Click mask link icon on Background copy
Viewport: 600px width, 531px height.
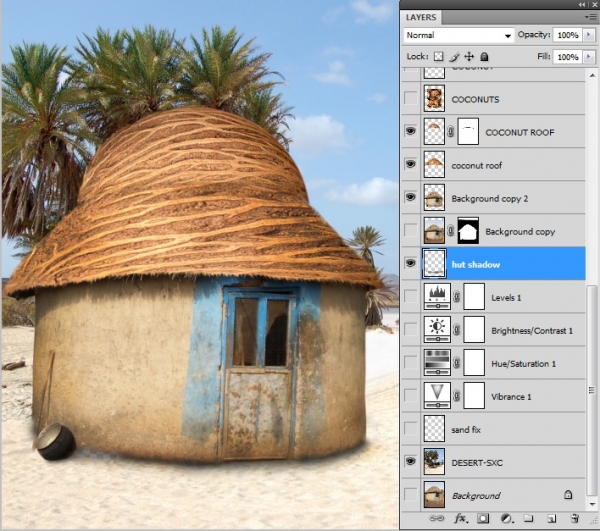point(451,231)
